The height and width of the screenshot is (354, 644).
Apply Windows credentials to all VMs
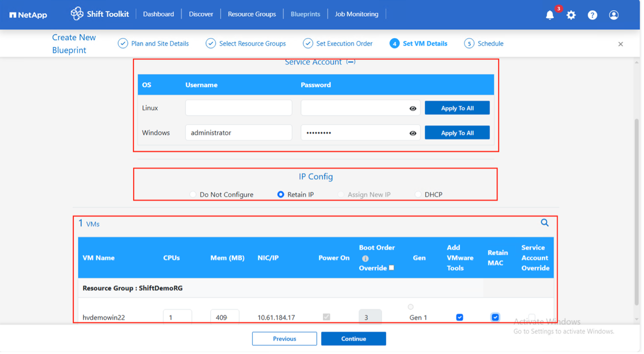tap(457, 132)
